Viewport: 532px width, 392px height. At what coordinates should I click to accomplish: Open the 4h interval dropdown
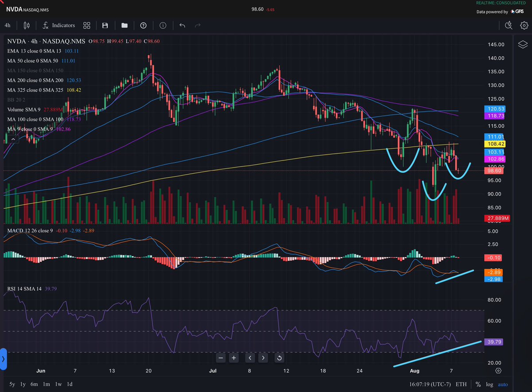tap(8, 25)
